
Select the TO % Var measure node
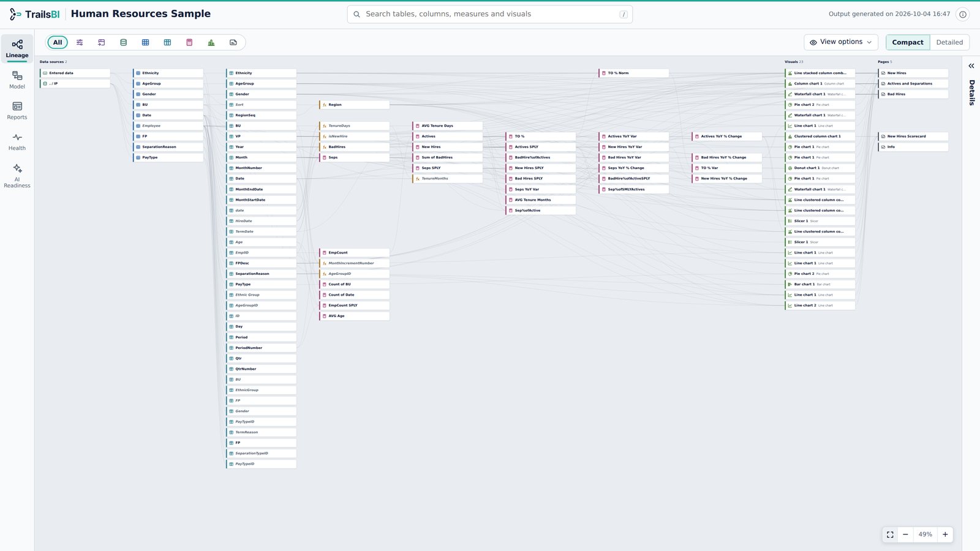pos(727,168)
